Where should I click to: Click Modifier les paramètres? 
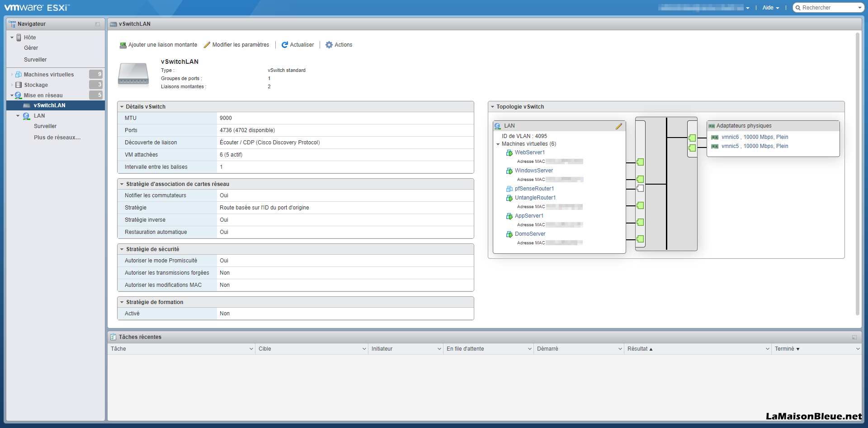236,45
